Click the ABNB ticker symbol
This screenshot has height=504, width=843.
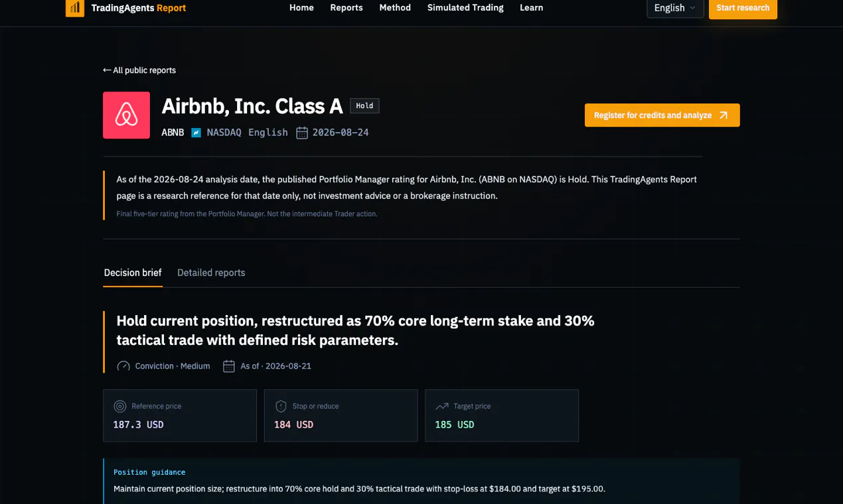173,133
